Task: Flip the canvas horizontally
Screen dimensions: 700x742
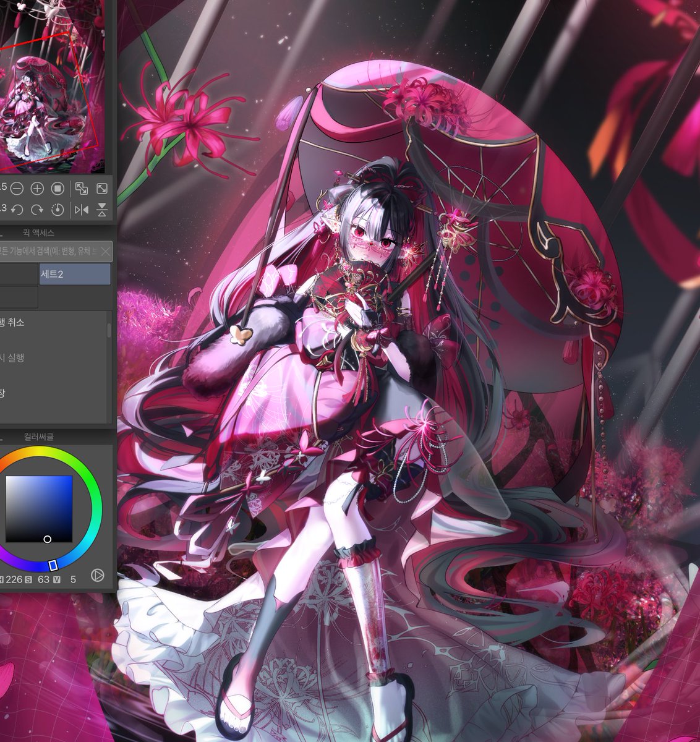Action: pyautogui.click(x=82, y=210)
